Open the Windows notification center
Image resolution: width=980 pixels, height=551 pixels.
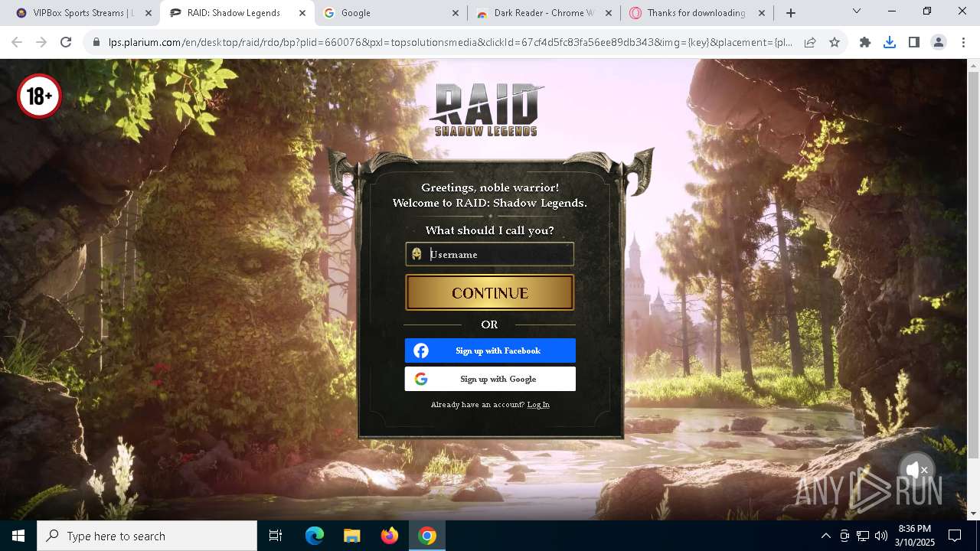955,536
